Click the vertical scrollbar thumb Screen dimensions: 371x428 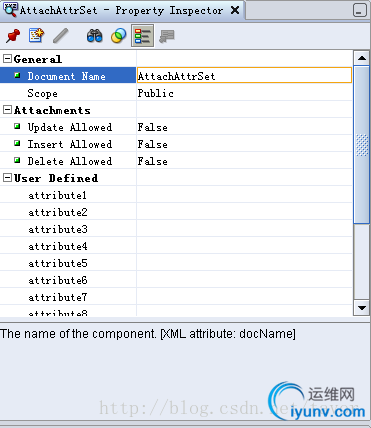point(362,144)
